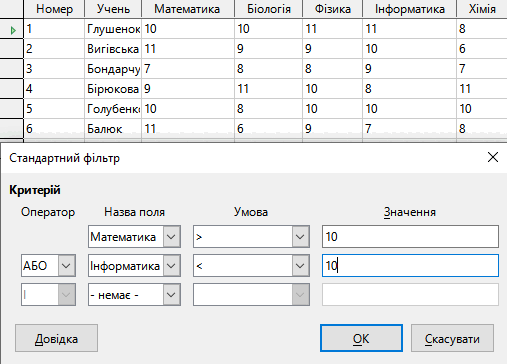Click the first value field containing 10
Screen dimensions: 507x364
410,237
